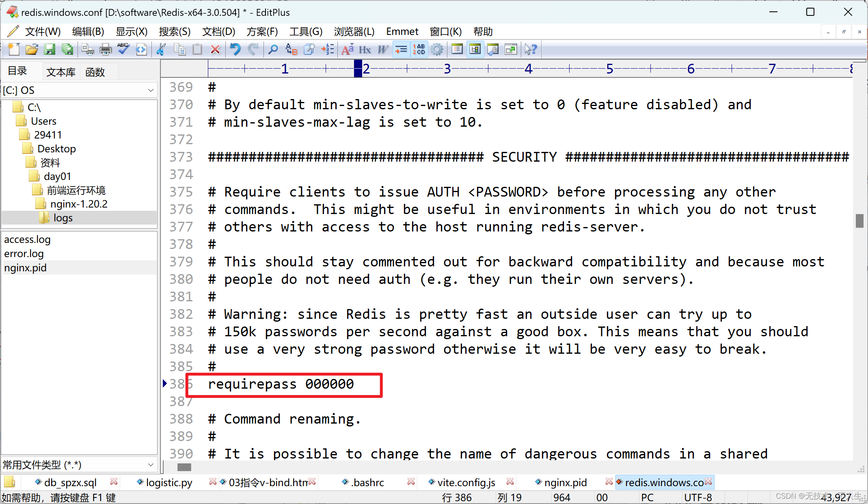868x504 pixels.
Task: Click the Print toolbar icon
Action: [106, 50]
